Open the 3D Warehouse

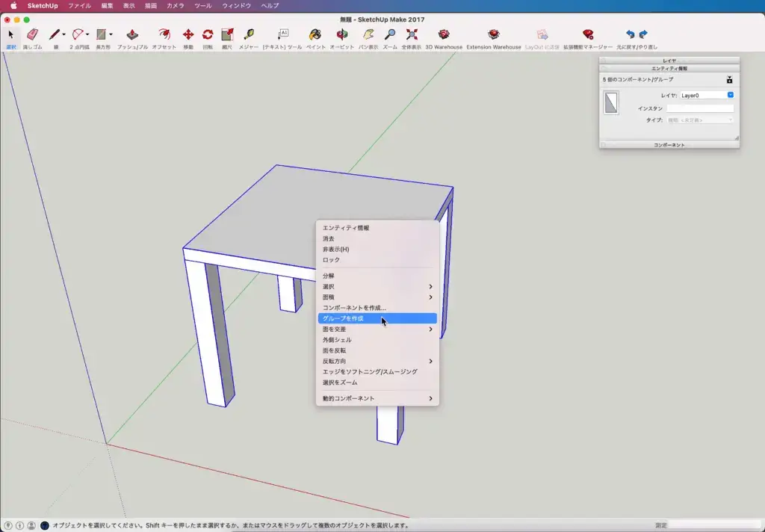pyautogui.click(x=444, y=34)
